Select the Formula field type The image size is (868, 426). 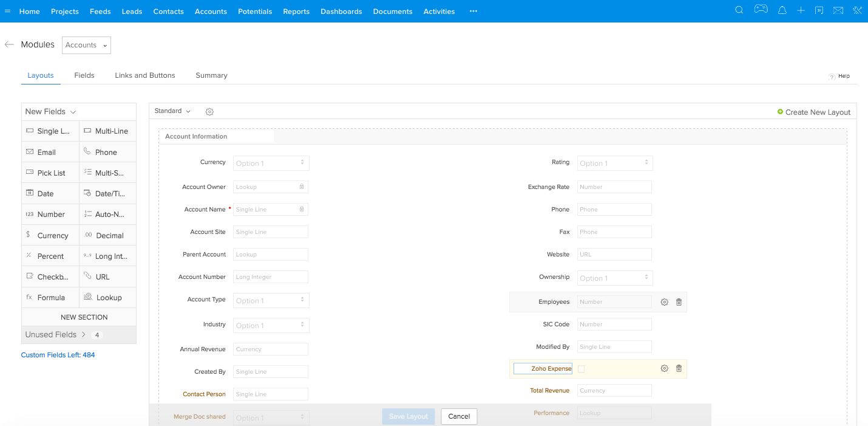click(x=50, y=297)
